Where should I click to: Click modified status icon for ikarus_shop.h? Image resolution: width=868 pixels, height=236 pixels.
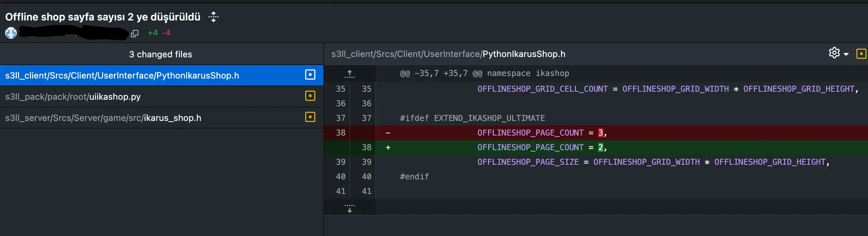310,117
